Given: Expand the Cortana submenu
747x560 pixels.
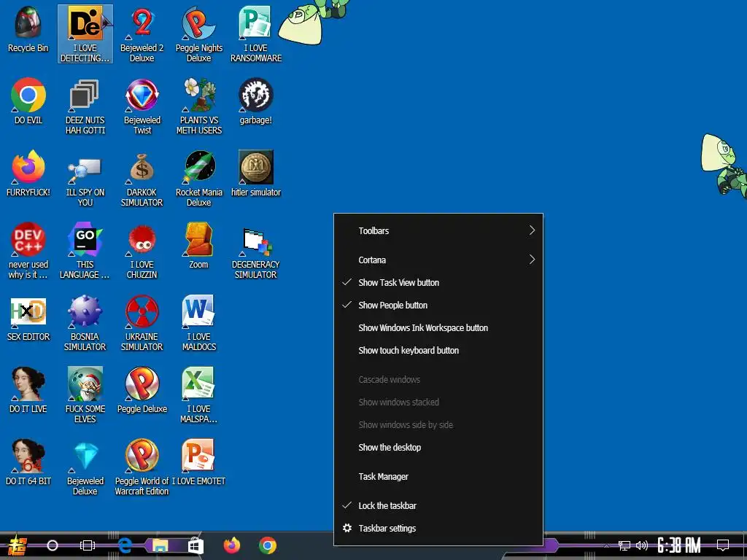Looking at the screenshot, I should pos(438,260).
